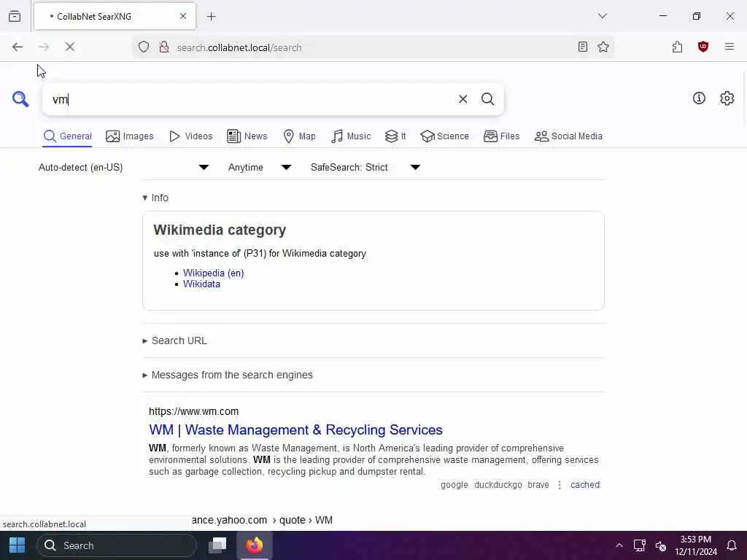The height and width of the screenshot is (560, 747).
Task: Open a new browser tab
Action: 211,17
